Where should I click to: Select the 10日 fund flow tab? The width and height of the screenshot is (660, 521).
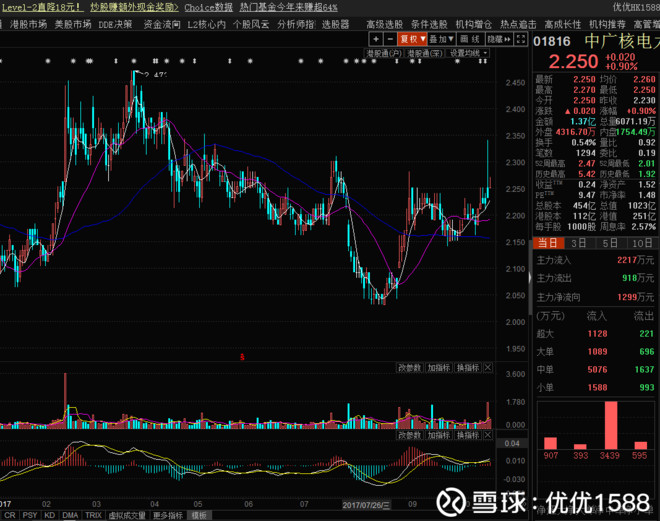click(x=642, y=243)
